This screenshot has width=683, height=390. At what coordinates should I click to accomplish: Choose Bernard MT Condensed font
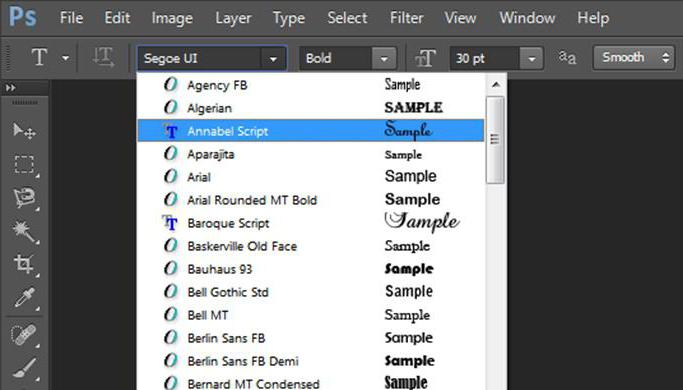tap(311, 382)
